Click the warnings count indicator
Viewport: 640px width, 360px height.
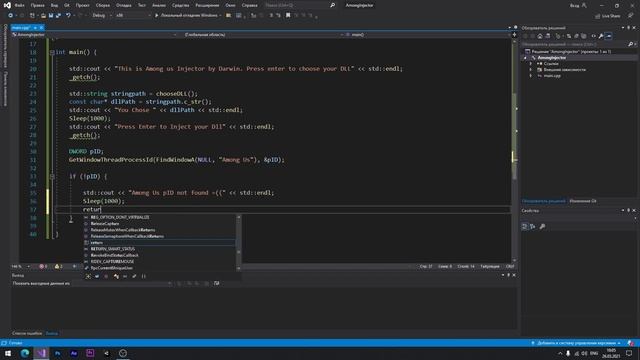pos(58,267)
